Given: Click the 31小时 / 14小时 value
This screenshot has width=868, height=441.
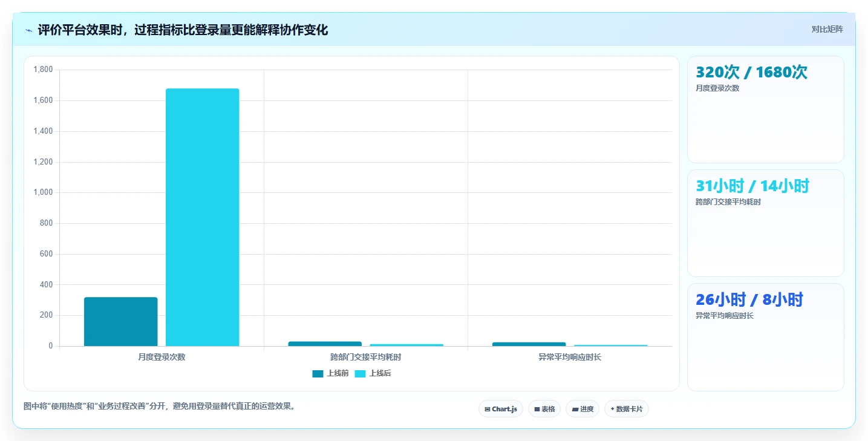Looking at the screenshot, I should pyautogui.click(x=752, y=186).
